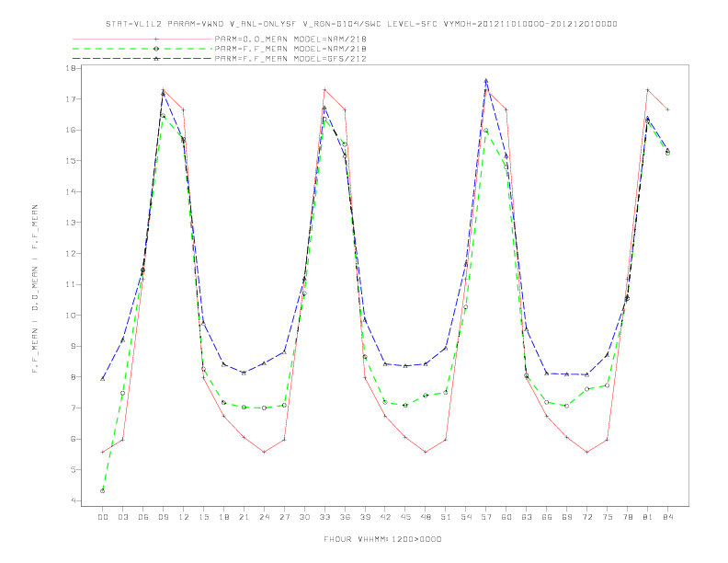728x563 pixels.
Task: Click x-axis forecast hour label 00
Action: [x=103, y=517]
